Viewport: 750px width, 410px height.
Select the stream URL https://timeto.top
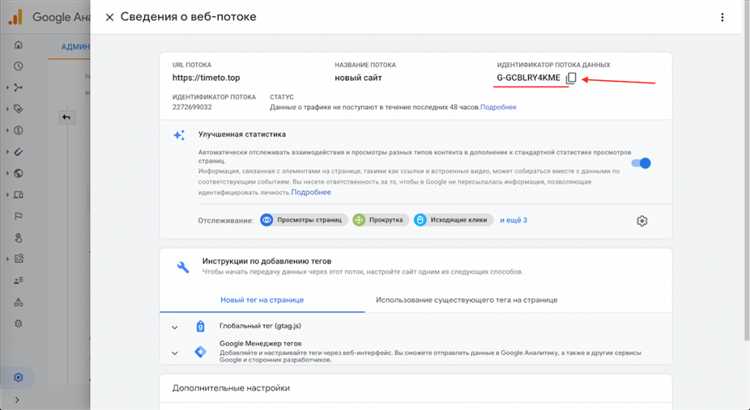pos(206,78)
